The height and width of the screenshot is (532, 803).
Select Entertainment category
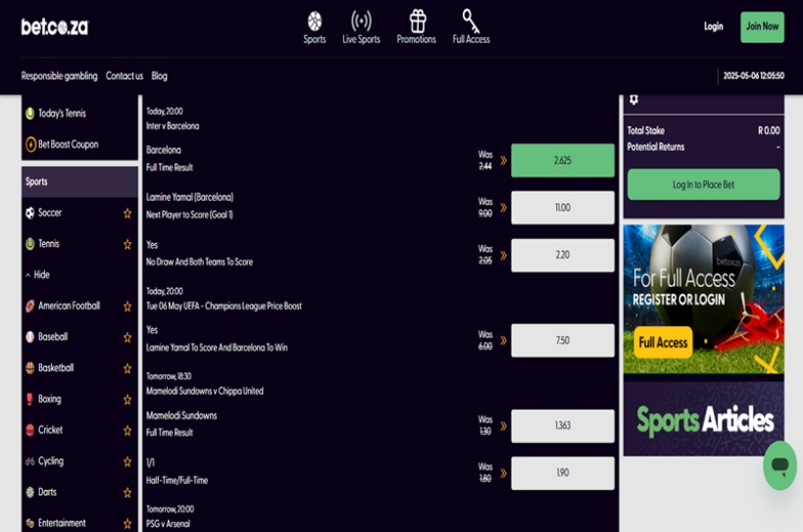[62, 523]
